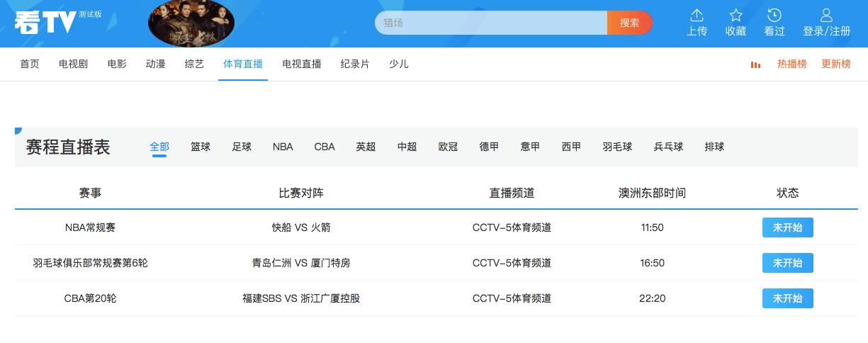Filter schedule by 英超

[366, 147]
